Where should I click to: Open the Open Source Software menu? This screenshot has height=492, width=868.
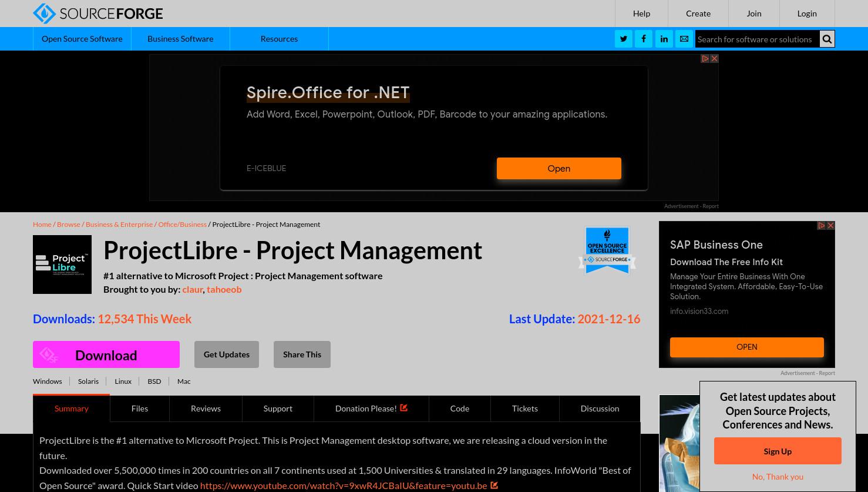(82, 39)
